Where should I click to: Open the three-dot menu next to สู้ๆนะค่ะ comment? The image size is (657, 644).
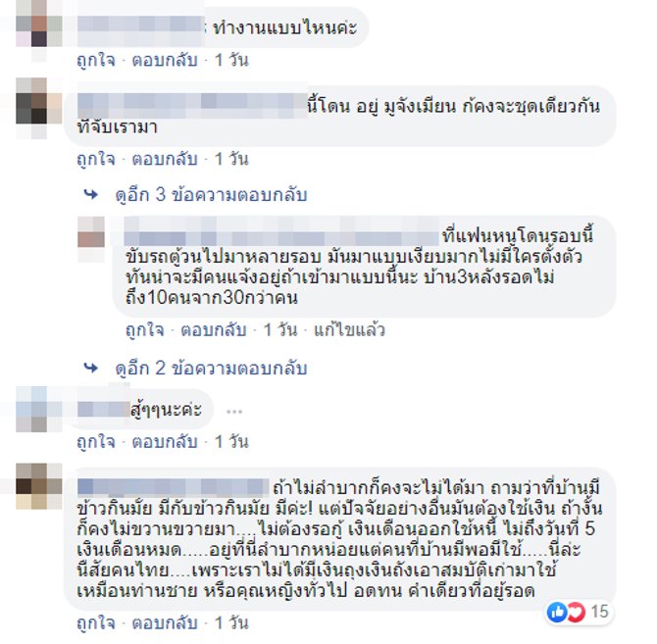[x=234, y=412]
